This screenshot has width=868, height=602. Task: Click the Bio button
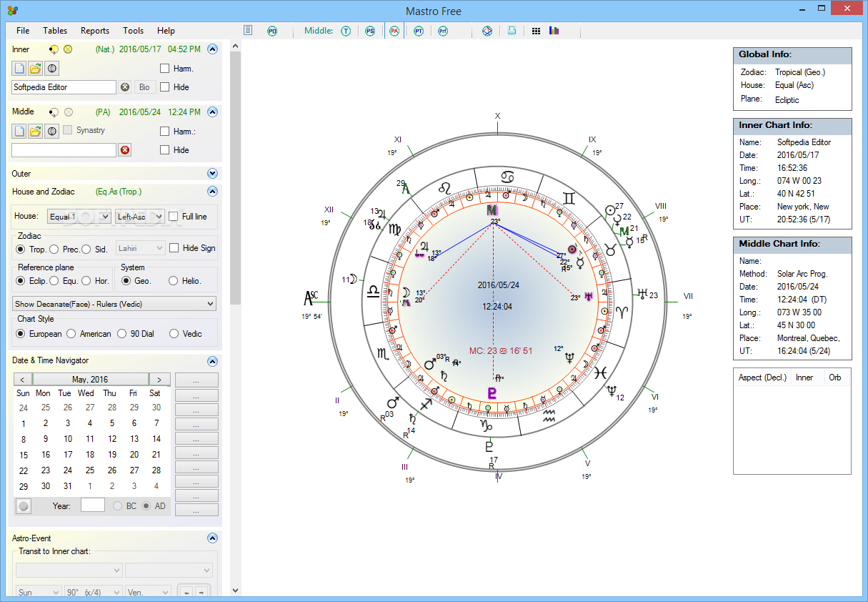[x=145, y=87]
